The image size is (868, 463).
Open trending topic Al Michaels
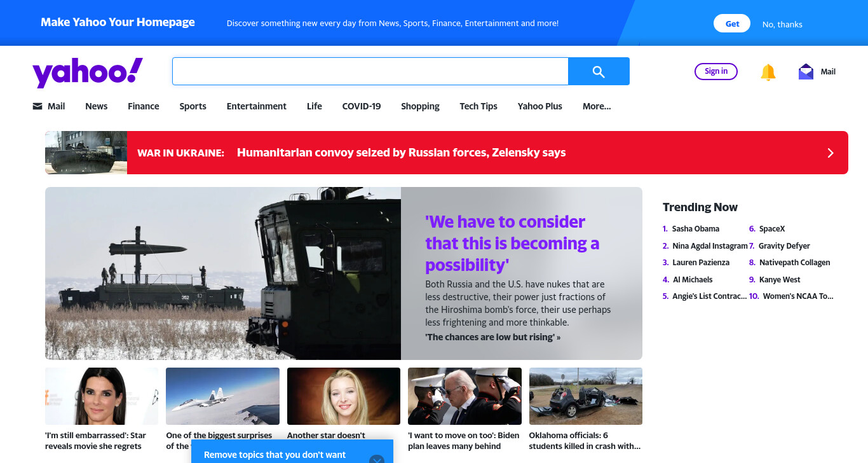[693, 280]
